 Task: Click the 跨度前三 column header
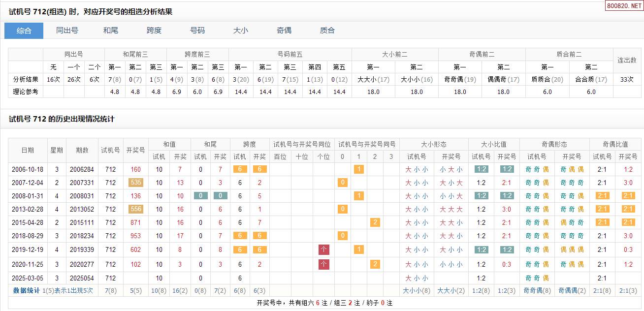click(x=197, y=54)
